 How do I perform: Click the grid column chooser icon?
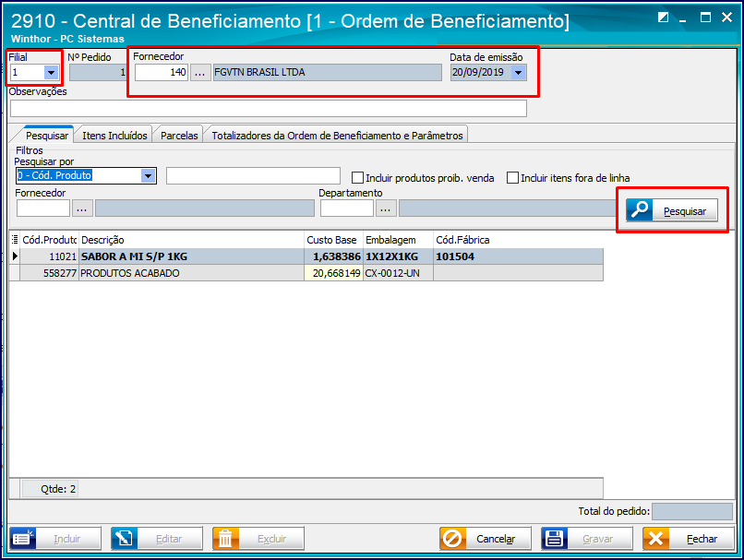pyautogui.click(x=15, y=240)
